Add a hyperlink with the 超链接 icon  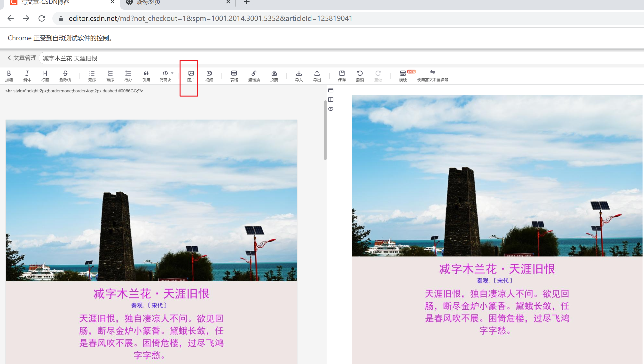tap(254, 76)
